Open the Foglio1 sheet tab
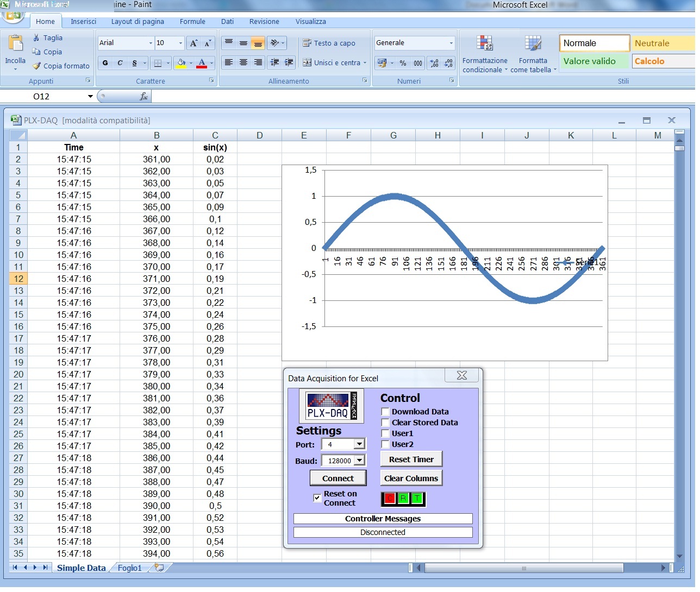 (129, 568)
